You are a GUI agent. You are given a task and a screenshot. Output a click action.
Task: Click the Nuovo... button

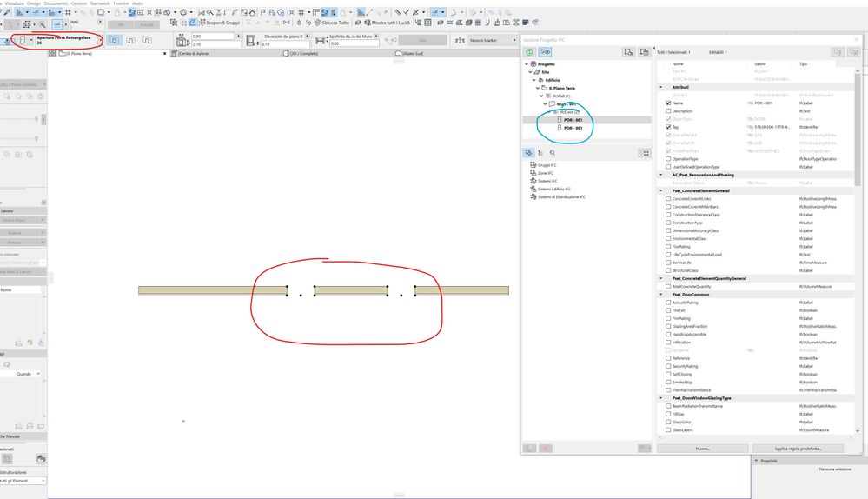[703, 448]
